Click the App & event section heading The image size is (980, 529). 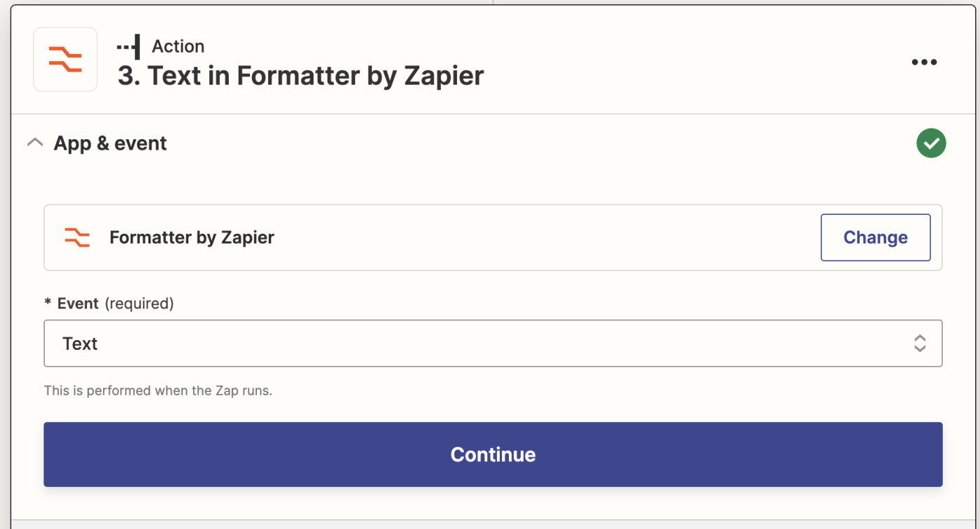coord(111,143)
